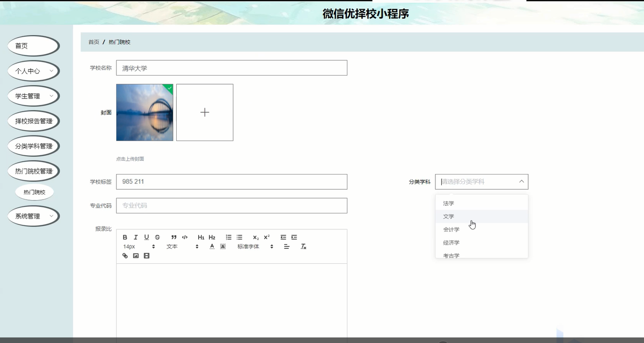The height and width of the screenshot is (343, 644).
Task: Collapse the 分类学科 select dropdown
Action: 521,182
